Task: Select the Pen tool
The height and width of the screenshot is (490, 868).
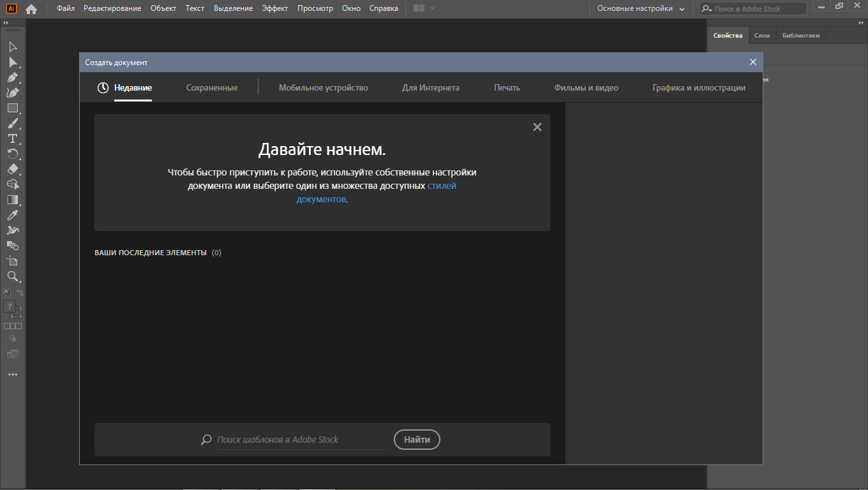Action: 12,77
